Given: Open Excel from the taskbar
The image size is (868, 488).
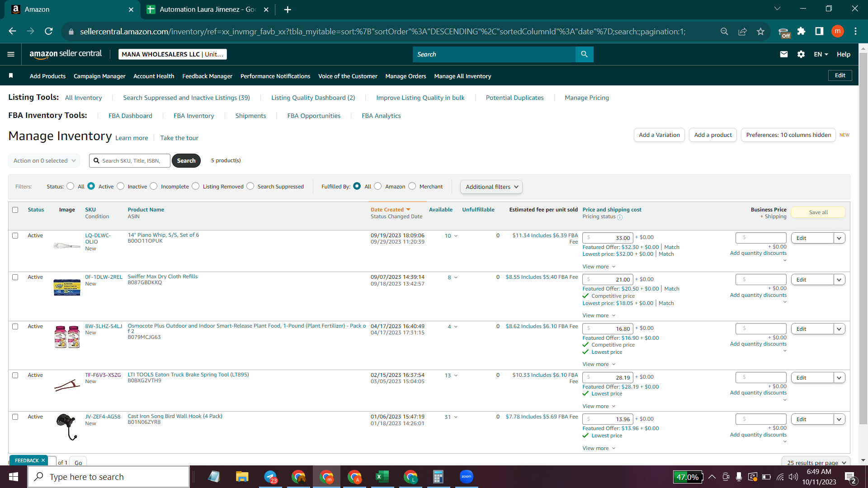Looking at the screenshot, I should 382,477.
